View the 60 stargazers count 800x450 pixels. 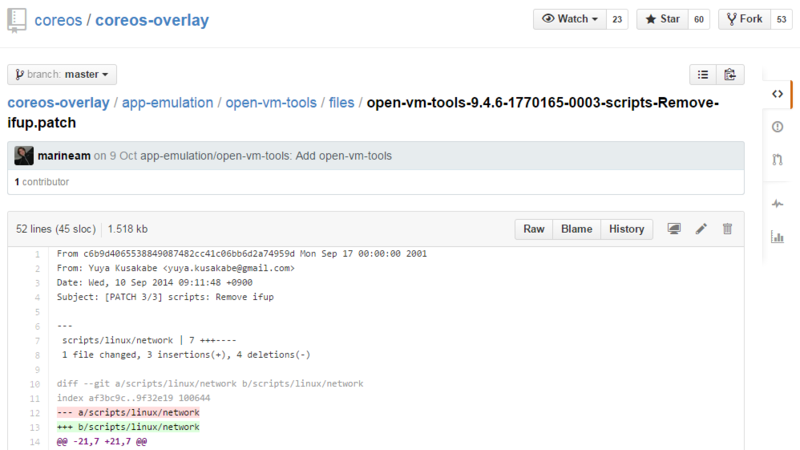click(x=699, y=19)
